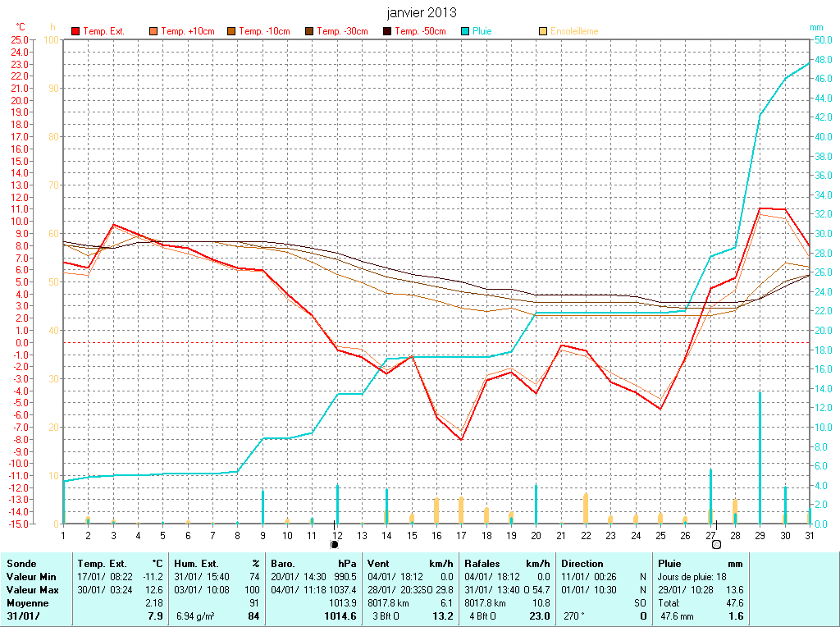Click the dark Temp. -50cm legend square
This screenshot has width=840, height=627.
click(388, 31)
